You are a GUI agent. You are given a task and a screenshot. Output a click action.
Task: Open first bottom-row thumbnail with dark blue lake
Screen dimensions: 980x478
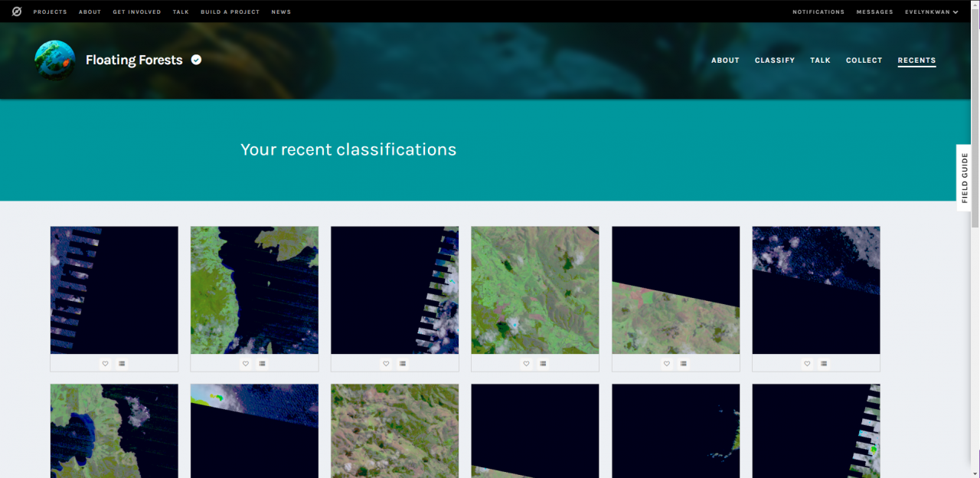114,431
